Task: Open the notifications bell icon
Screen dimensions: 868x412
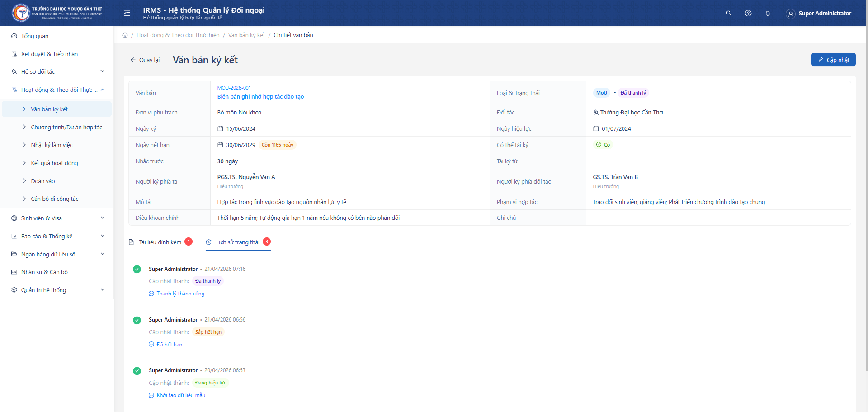Action: 768,14
